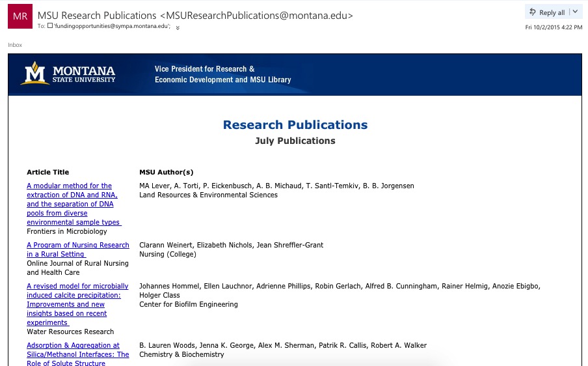Click the MSU Author(s) column header

[166, 173]
